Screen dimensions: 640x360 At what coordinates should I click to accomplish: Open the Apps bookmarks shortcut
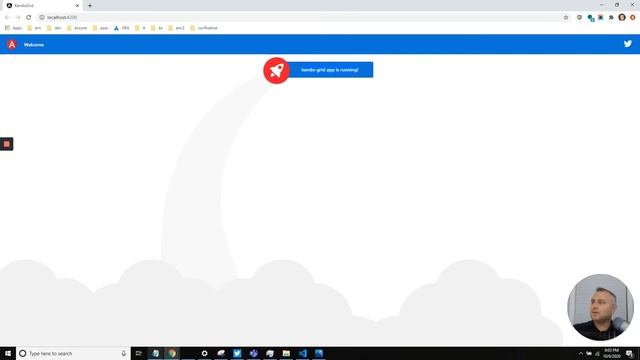[x=13, y=28]
